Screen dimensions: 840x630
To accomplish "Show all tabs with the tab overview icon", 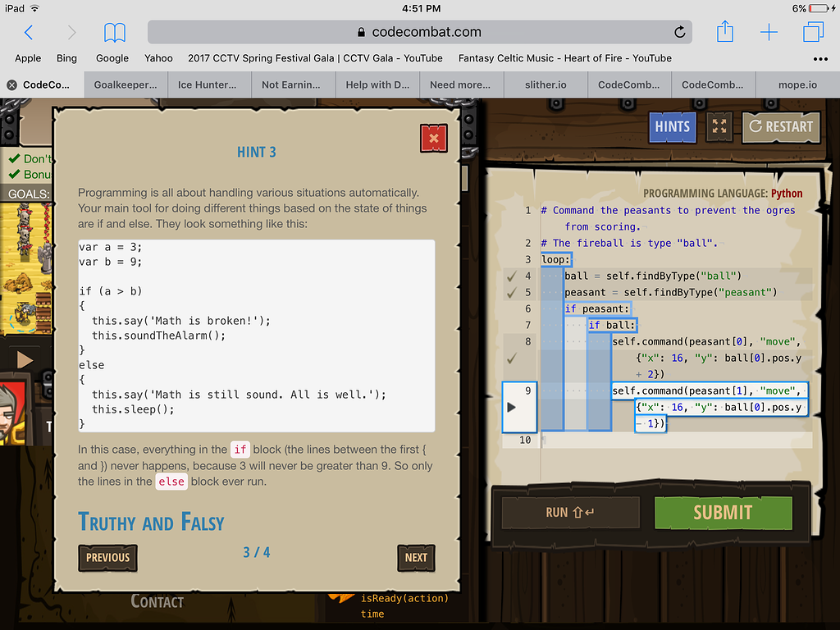I will (x=812, y=31).
